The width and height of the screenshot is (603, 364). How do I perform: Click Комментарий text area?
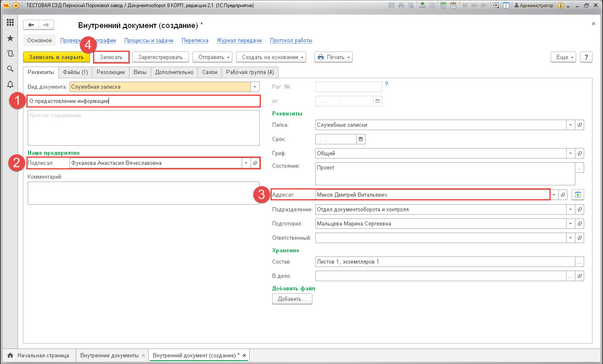click(144, 193)
